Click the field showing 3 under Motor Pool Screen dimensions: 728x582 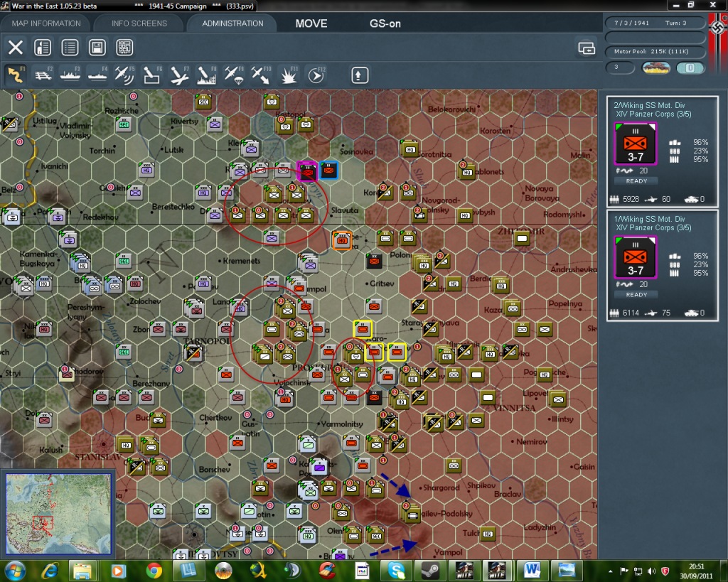620,68
